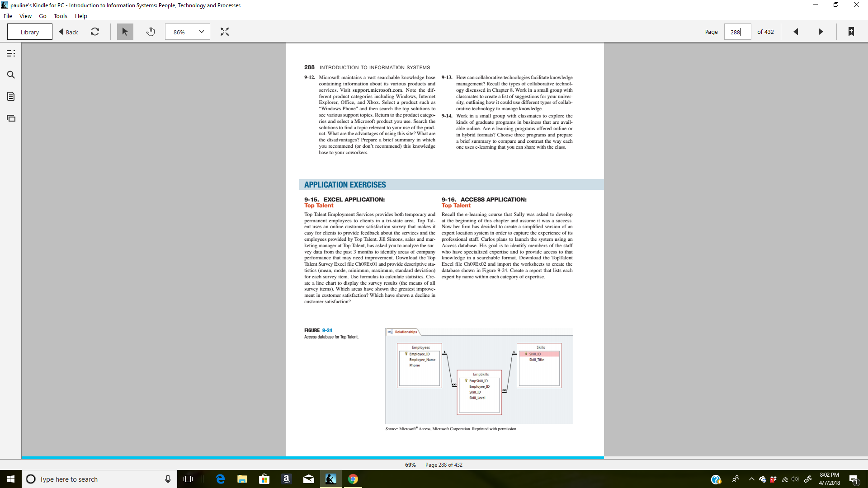Image resolution: width=868 pixels, height=488 pixels.
Task: Show hidden system tray icons chevron
Action: click(x=751, y=479)
